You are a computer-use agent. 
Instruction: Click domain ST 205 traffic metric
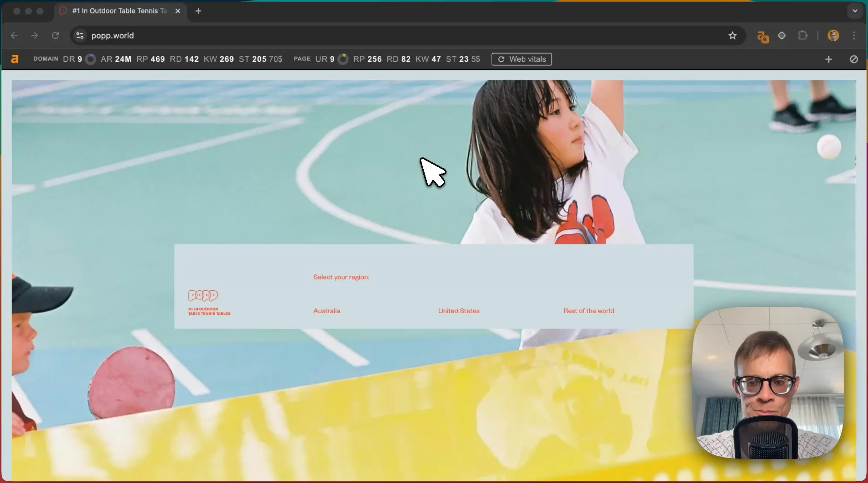(260, 59)
